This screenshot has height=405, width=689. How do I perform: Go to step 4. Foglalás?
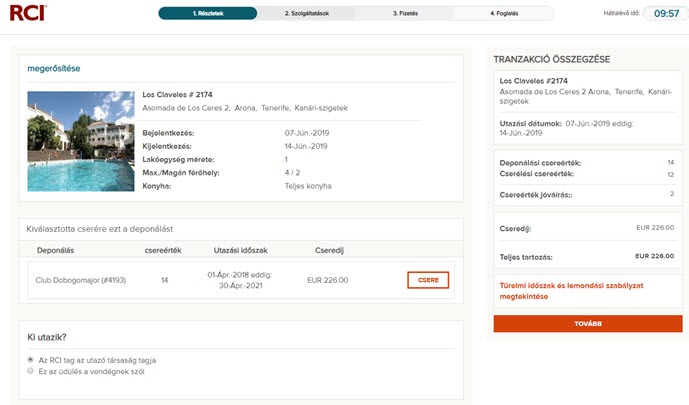504,13
